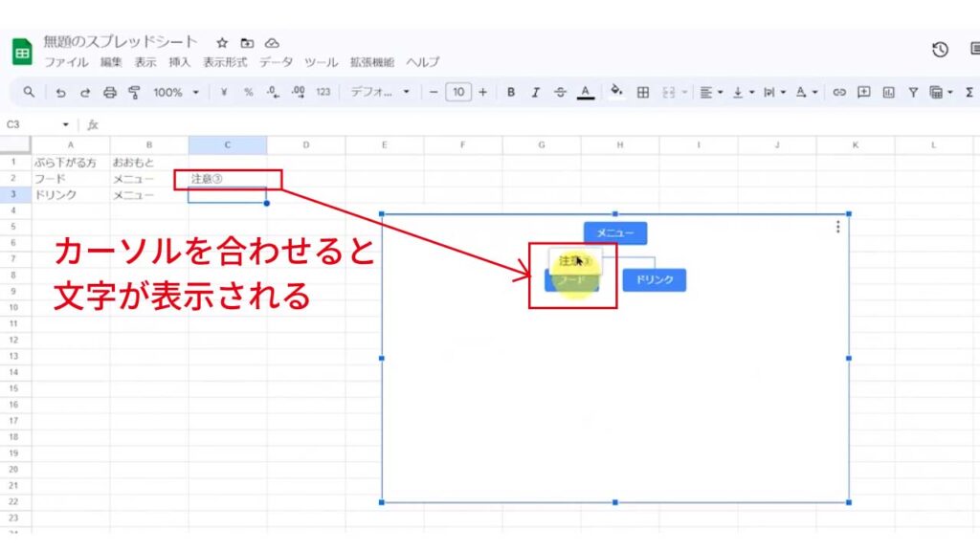Open font family dropdown デフォ...
Viewport: 980px width, 551px height.
click(379, 93)
